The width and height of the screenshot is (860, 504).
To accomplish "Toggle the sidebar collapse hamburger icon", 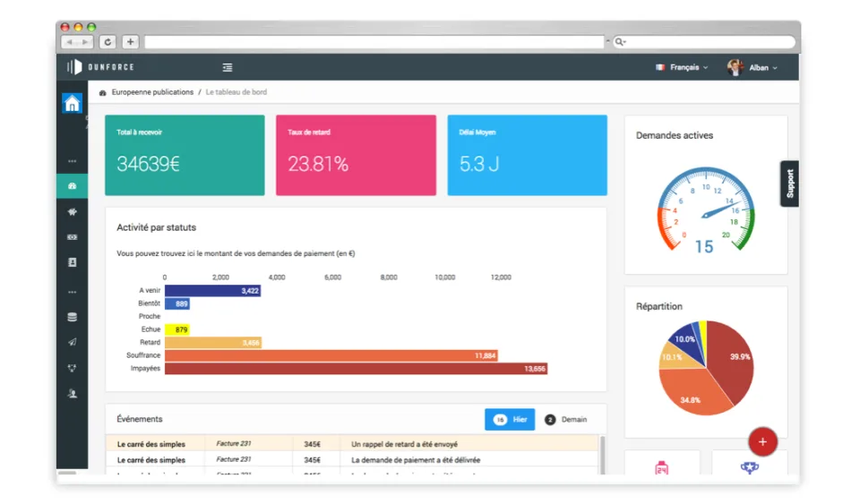I will coord(227,67).
